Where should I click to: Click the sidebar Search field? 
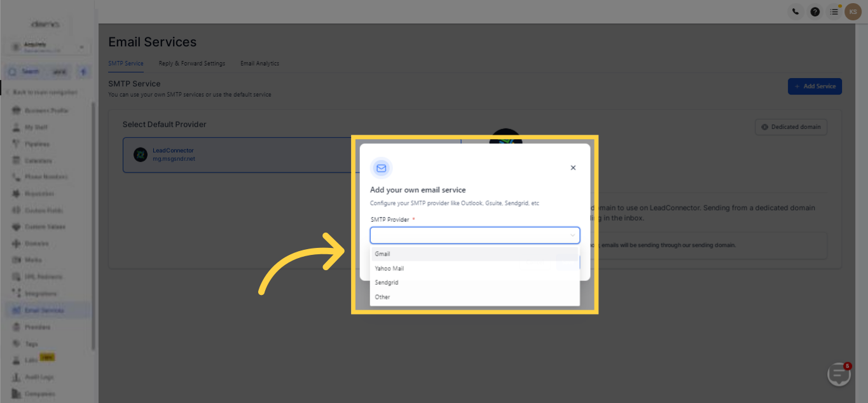point(38,72)
